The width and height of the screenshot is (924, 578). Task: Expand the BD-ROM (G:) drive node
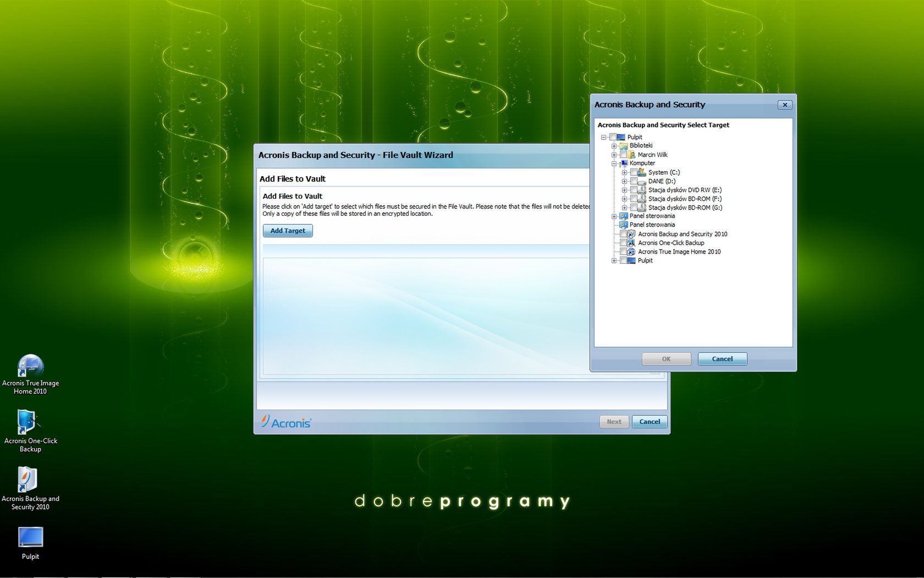(x=624, y=208)
